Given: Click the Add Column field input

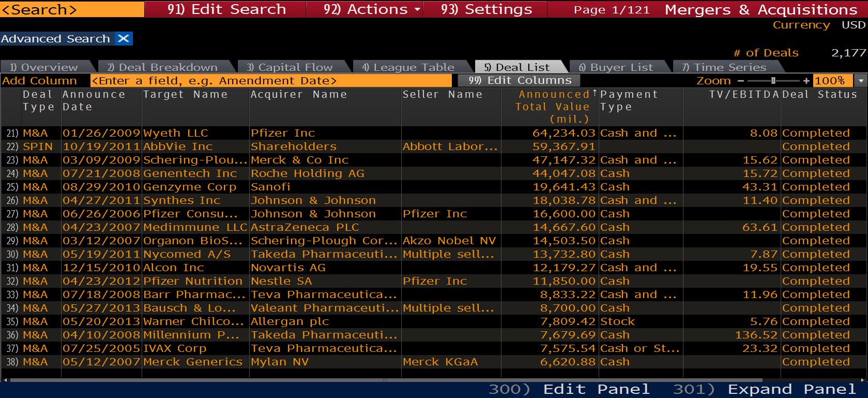Looking at the screenshot, I should coord(271,81).
